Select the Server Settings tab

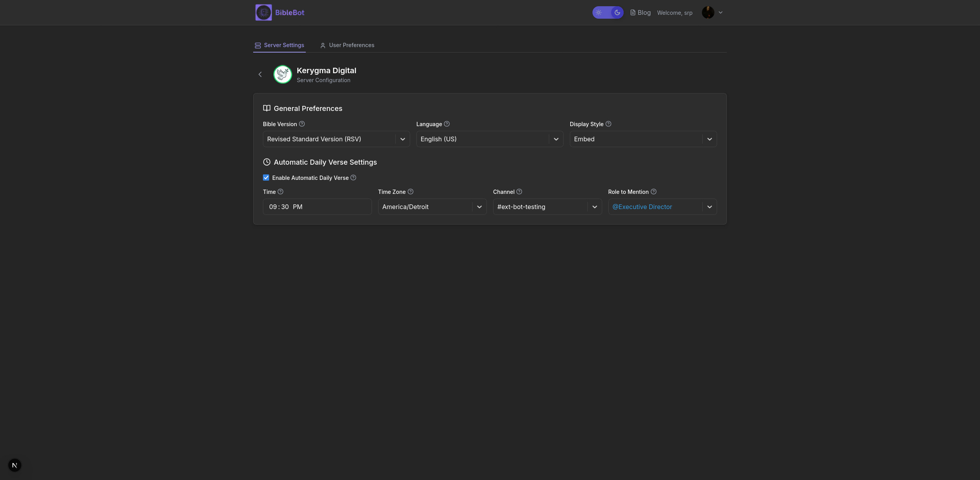coord(279,45)
